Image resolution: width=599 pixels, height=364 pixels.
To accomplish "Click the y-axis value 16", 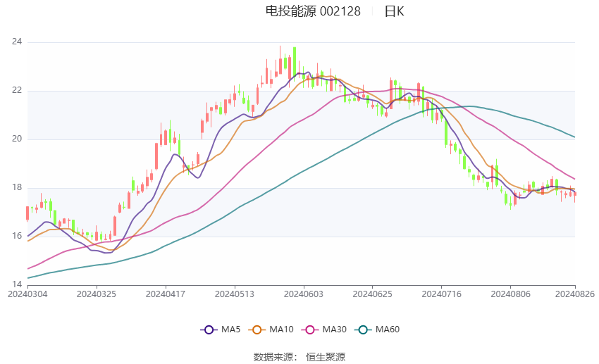I will coord(17,236).
